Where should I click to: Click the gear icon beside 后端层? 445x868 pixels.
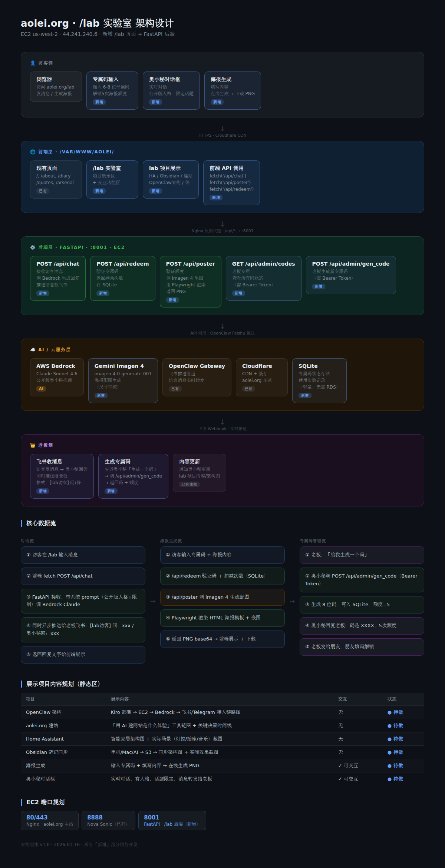coord(33,247)
